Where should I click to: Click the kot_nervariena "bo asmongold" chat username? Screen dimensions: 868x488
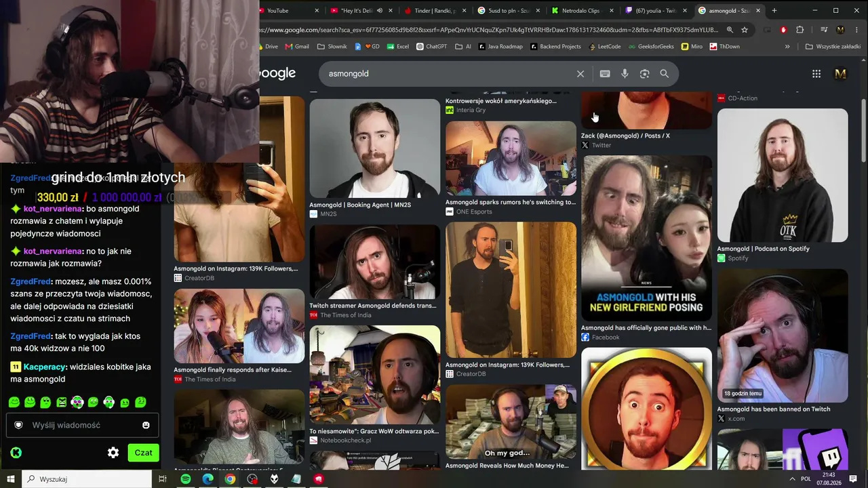tap(53, 209)
